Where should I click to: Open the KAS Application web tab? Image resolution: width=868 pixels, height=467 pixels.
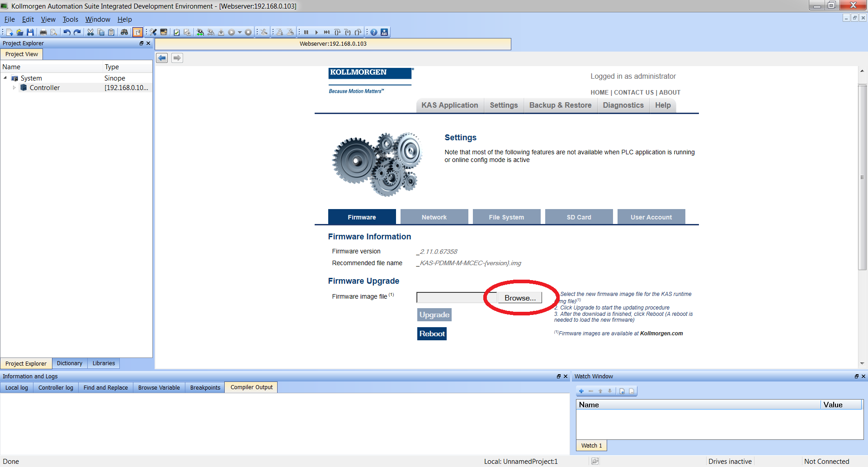(x=450, y=105)
